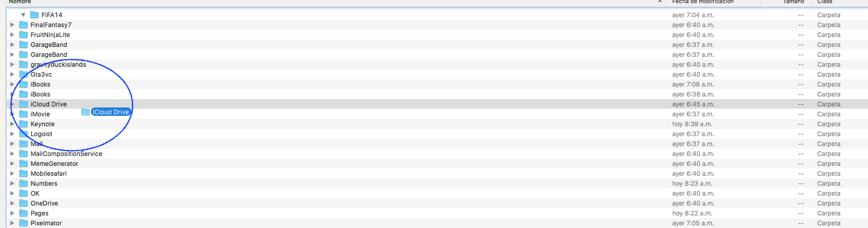This screenshot has width=868, height=228.
Task: Click the OneDrive folder icon
Action: [23, 203]
